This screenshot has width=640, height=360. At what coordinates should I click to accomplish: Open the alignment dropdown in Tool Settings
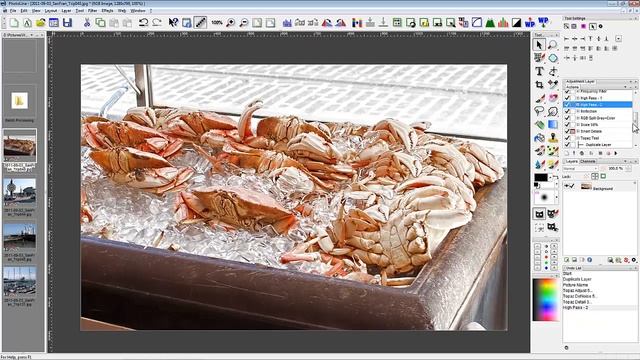619,39
